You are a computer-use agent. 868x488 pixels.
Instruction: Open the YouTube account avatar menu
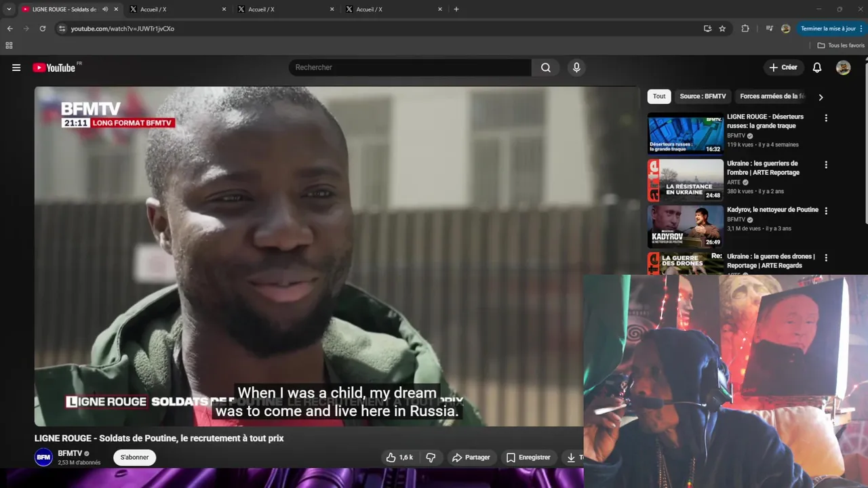coord(843,68)
